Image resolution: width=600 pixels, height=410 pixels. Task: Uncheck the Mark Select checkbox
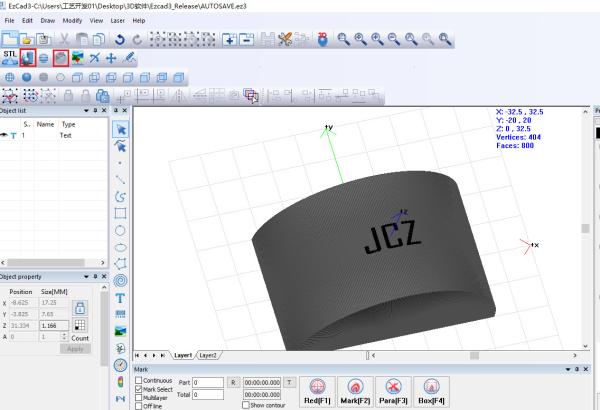(x=139, y=389)
